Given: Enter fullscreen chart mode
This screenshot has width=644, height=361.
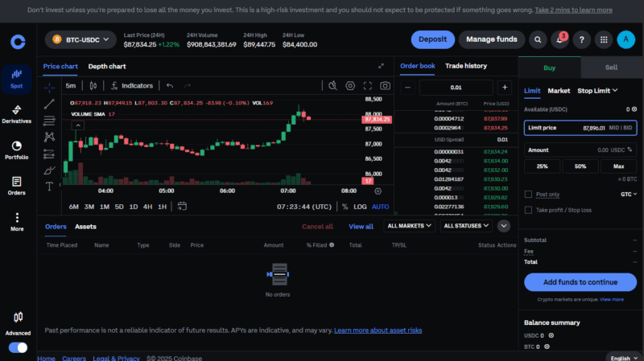Looking at the screenshot, I should click(x=368, y=85).
